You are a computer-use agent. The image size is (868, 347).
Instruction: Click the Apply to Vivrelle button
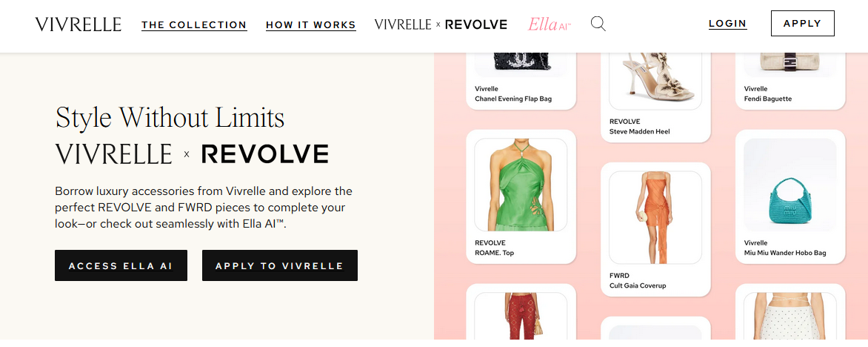pyautogui.click(x=279, y=265)
